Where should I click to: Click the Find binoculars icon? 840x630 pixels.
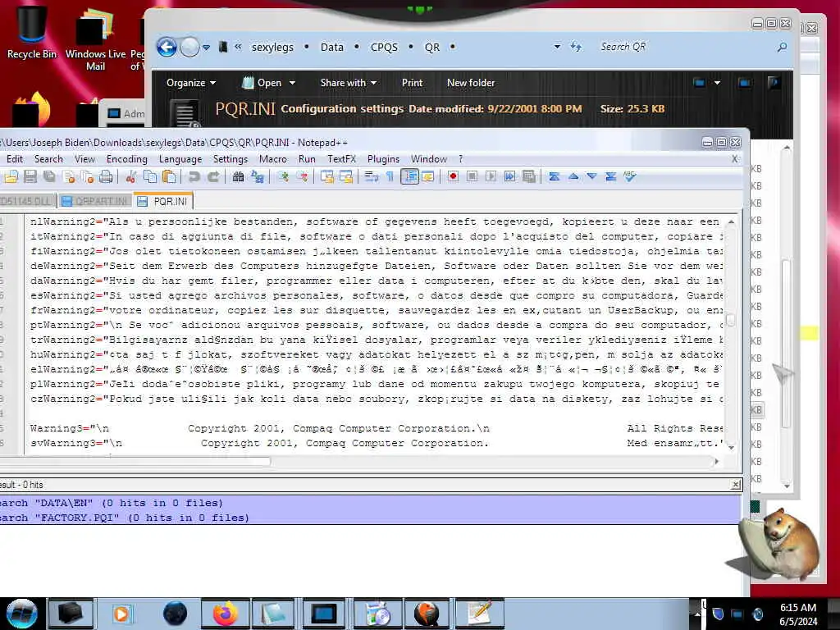239,176
